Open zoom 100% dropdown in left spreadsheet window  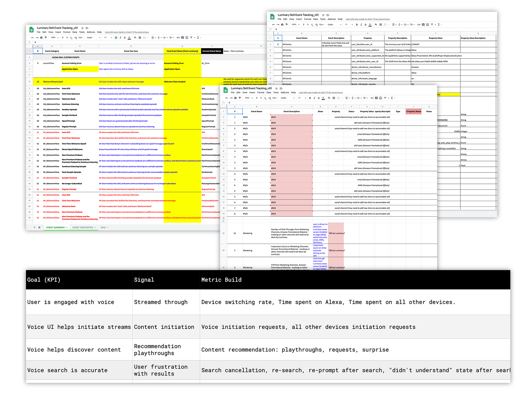tap(55, 37)
